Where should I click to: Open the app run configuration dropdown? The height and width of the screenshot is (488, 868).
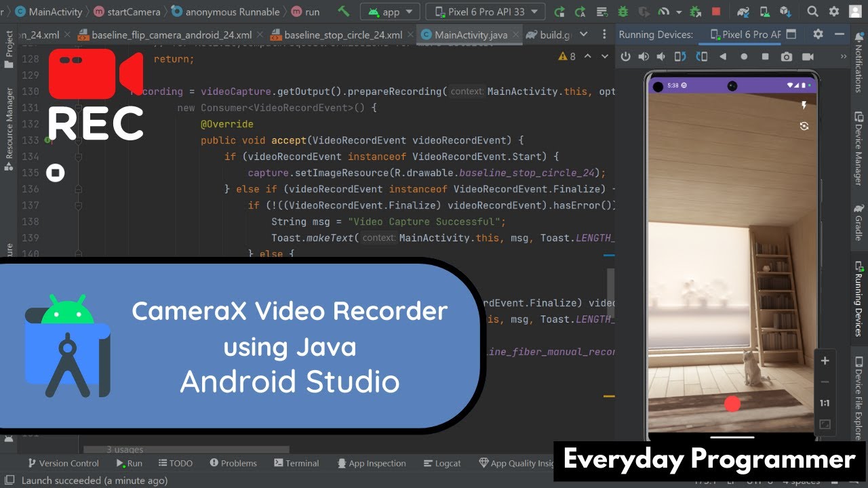point(390,12)
